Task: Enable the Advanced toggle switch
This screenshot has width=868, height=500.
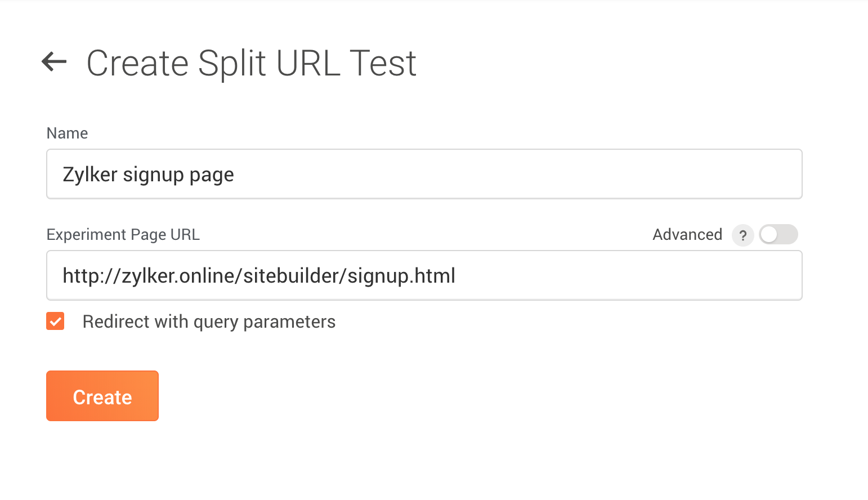Action: pos(778,234)
